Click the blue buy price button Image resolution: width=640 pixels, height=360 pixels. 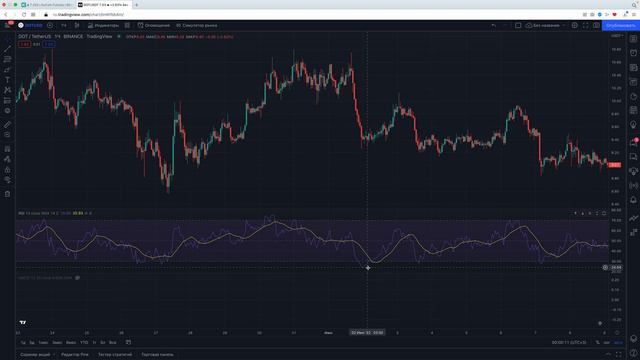49,44
